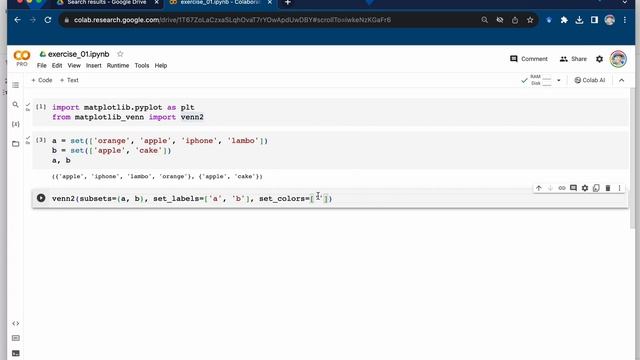Click the import matplotlib code cell
640x360 pixels.
(x=331, y=112)
